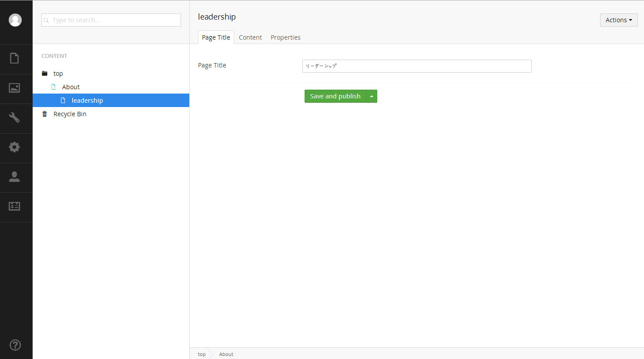The height and width of the screenshot is (359, 644).
Task: Switch to the Content tab
Action: click(x=250, y=37)
